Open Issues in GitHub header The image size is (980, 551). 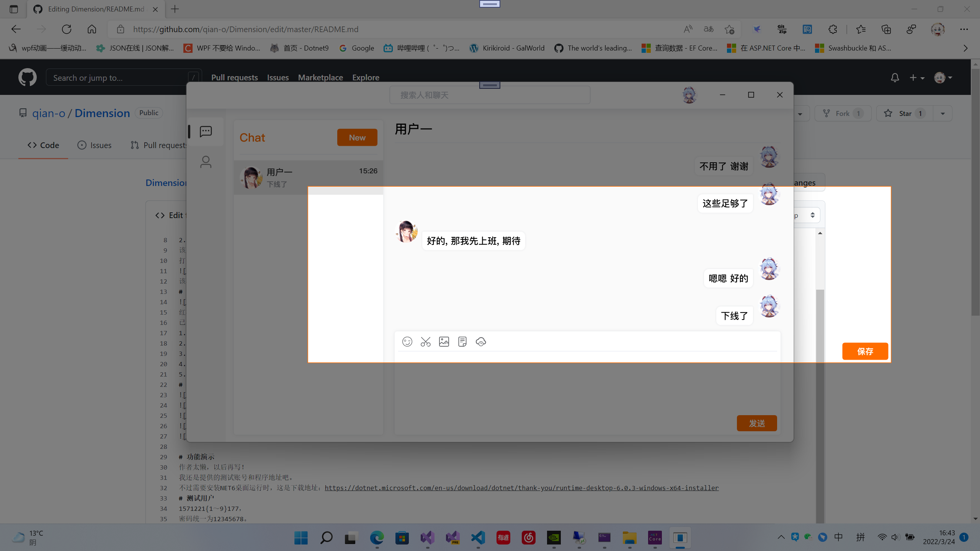(278, 77)
